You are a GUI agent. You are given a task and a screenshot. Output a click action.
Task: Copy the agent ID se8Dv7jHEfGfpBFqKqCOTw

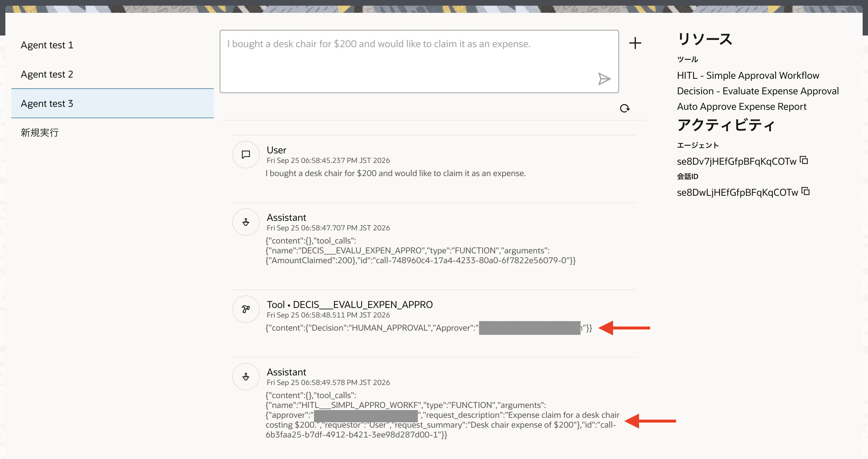coord(804,160)
